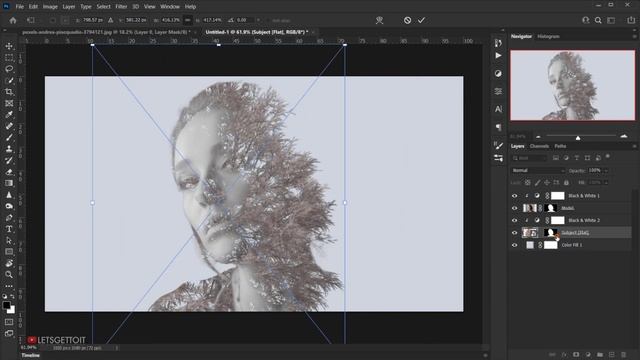Viewport: 640px width, 360px height.
Task: Change the screen mode icon
Action: tap(9, 333)
